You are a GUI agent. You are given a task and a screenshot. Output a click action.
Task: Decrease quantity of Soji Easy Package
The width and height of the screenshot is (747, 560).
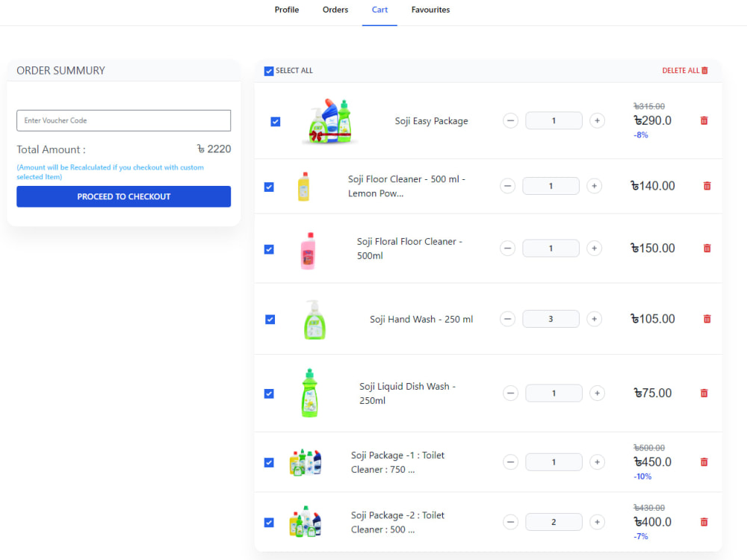pos(510,120)
